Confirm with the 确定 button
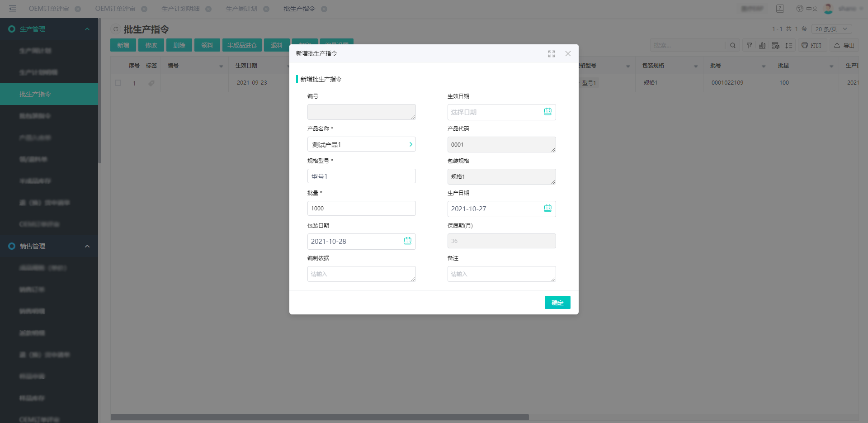868x423 pixels. click(557, 303)
